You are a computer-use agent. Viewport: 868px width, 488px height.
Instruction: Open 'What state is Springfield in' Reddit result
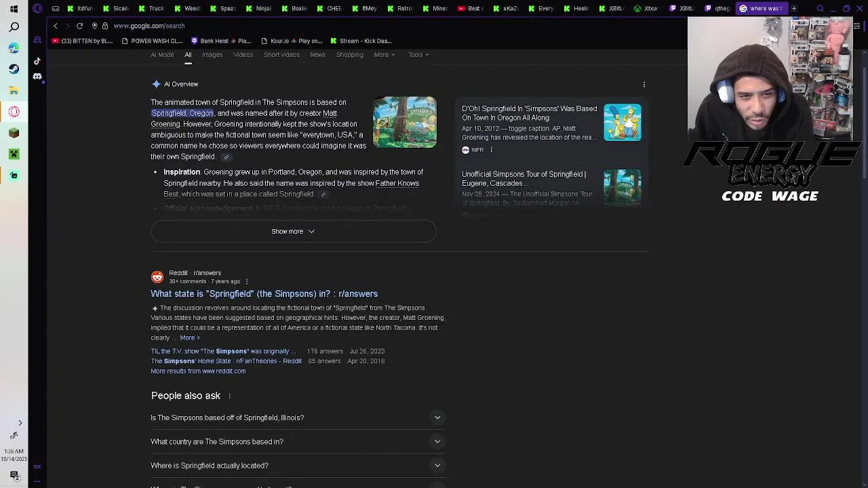point(264,294)
